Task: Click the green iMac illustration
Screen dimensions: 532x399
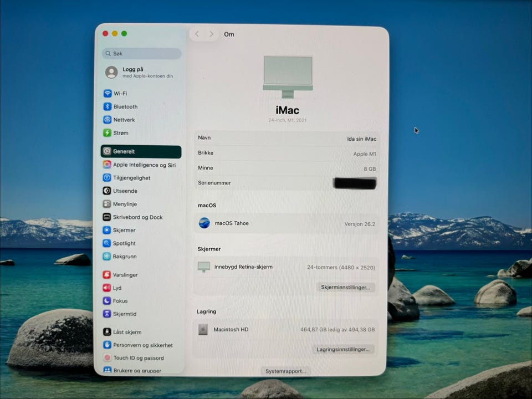Action: (288, 78)
